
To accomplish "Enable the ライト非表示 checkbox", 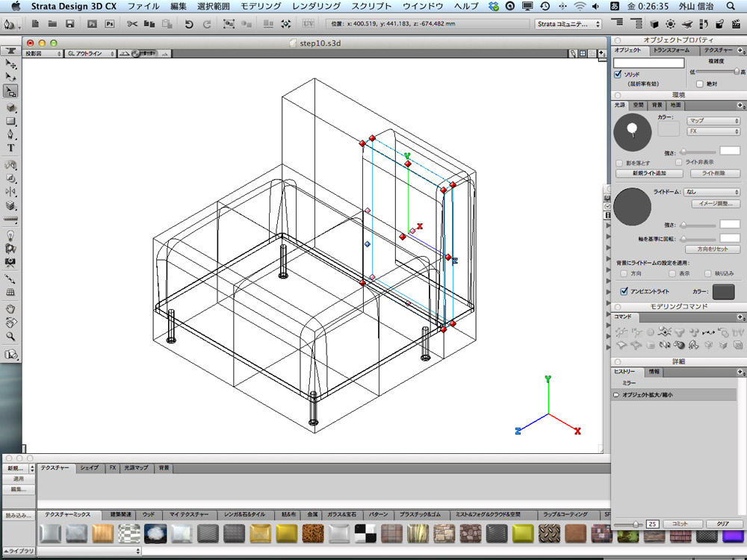I will tap(678, 162).
